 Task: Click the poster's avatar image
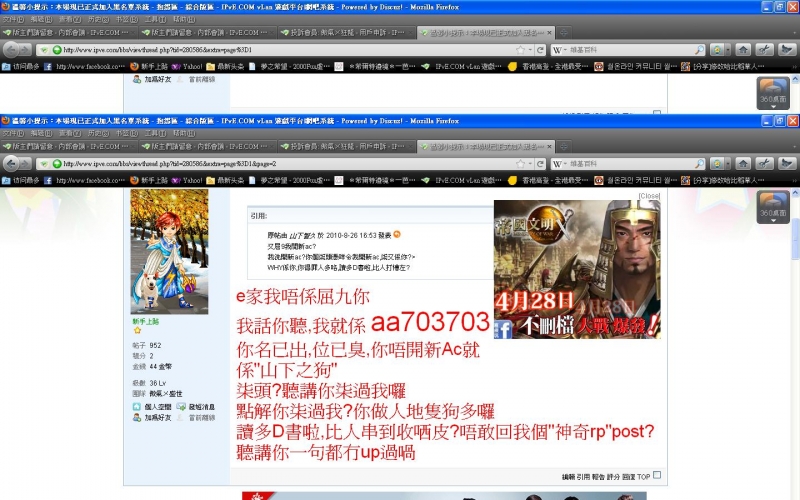tap(169, 252)
